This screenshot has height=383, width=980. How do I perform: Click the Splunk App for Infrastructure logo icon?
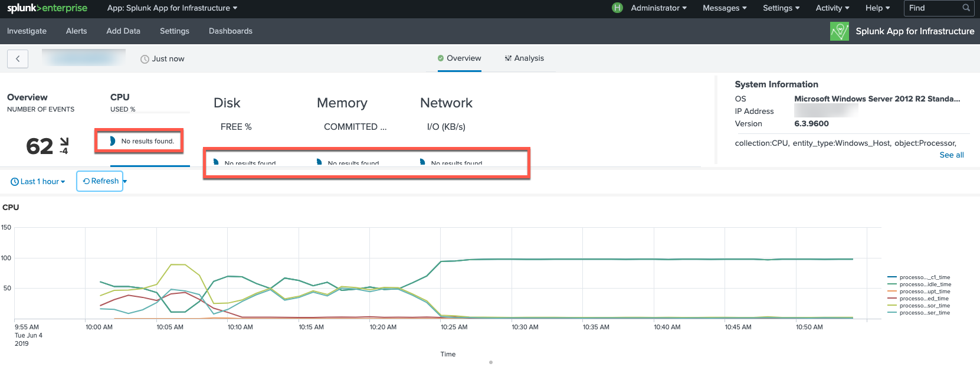(839, 31)
